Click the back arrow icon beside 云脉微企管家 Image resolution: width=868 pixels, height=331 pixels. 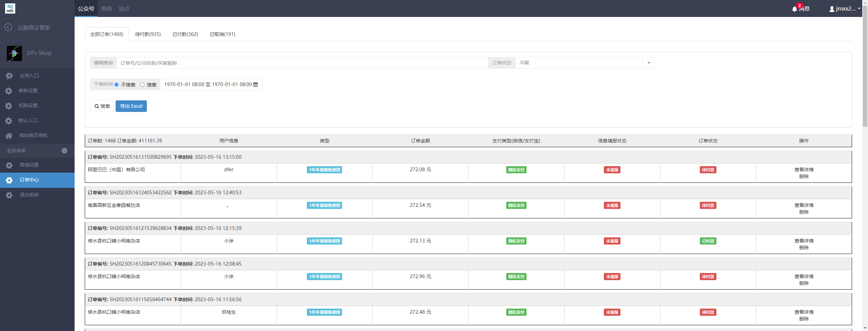(8, 27)
